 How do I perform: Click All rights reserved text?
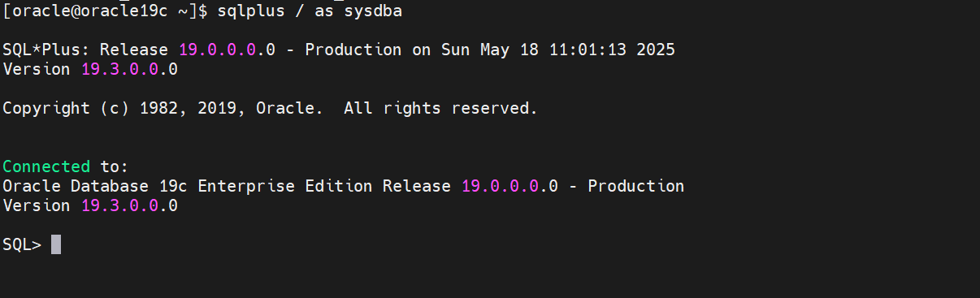[x=440, y=108]
